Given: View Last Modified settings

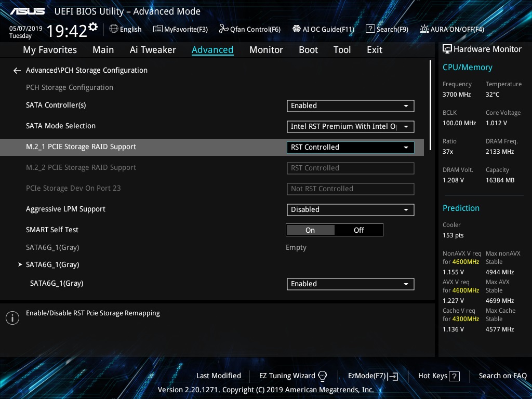Looking at the screenshot, I should 219,376.
